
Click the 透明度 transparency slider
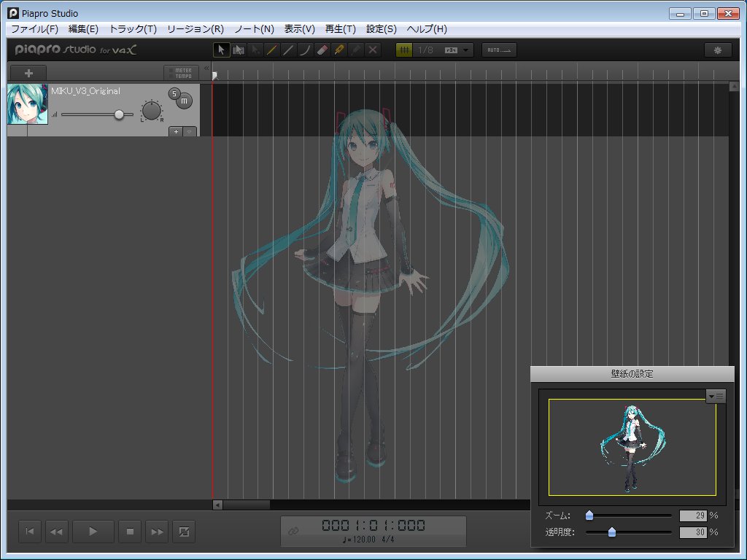click(628, 532)
